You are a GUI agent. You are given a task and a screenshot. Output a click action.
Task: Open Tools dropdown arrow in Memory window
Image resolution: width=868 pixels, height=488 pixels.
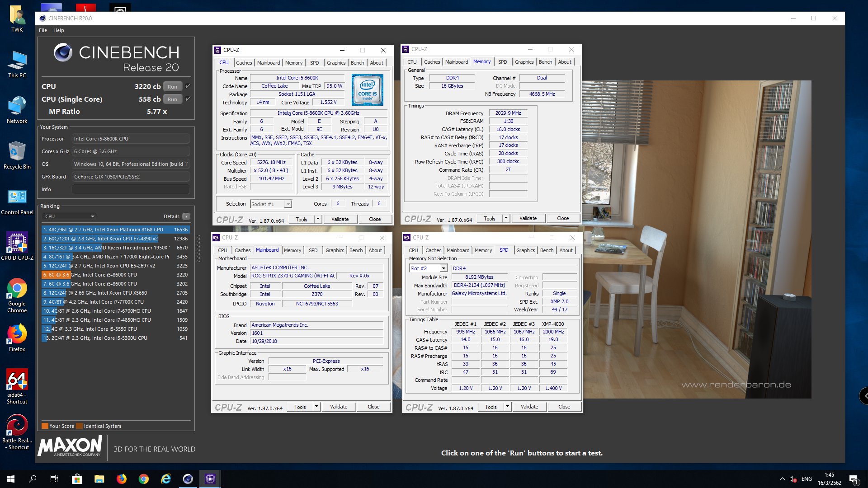pyautogui.click(x=506, y=218)
